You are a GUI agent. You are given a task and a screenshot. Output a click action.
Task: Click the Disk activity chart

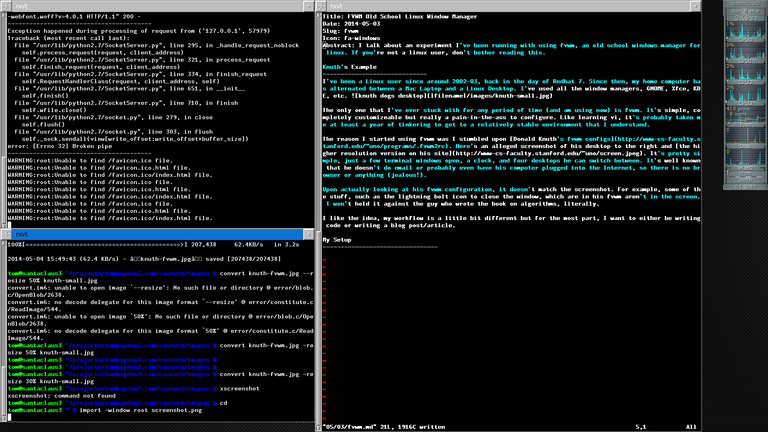pyautogui.click(x=745, y=135)
